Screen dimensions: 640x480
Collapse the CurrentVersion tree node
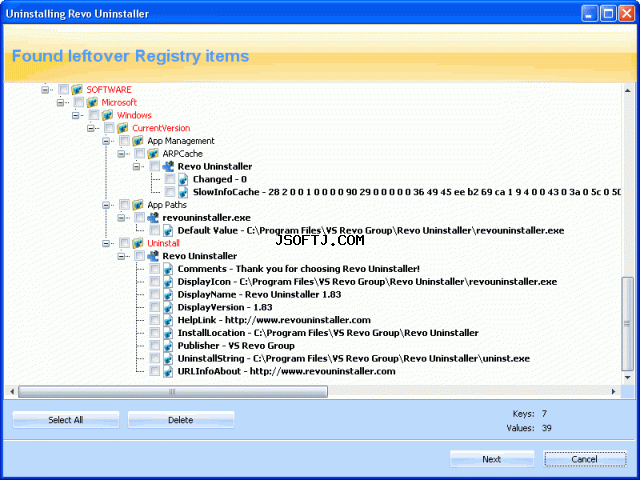pos(91,128)
